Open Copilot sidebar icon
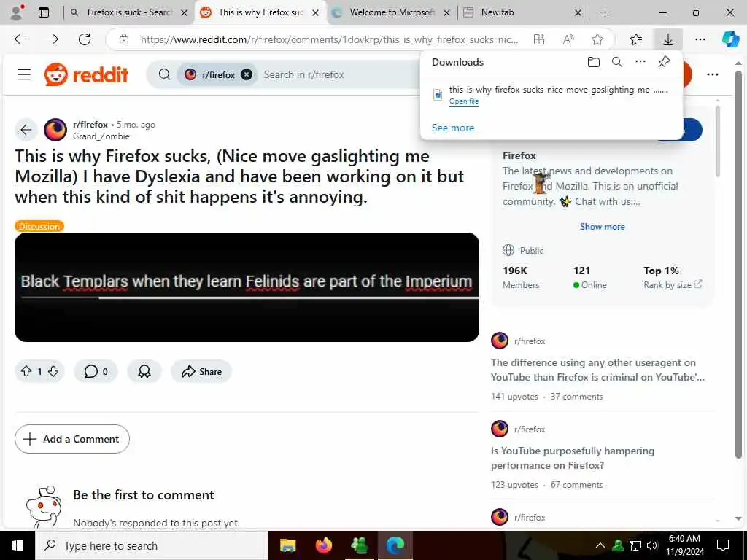Image resolution: width=747 pixels, height=560 pixels. click(730, 39)
